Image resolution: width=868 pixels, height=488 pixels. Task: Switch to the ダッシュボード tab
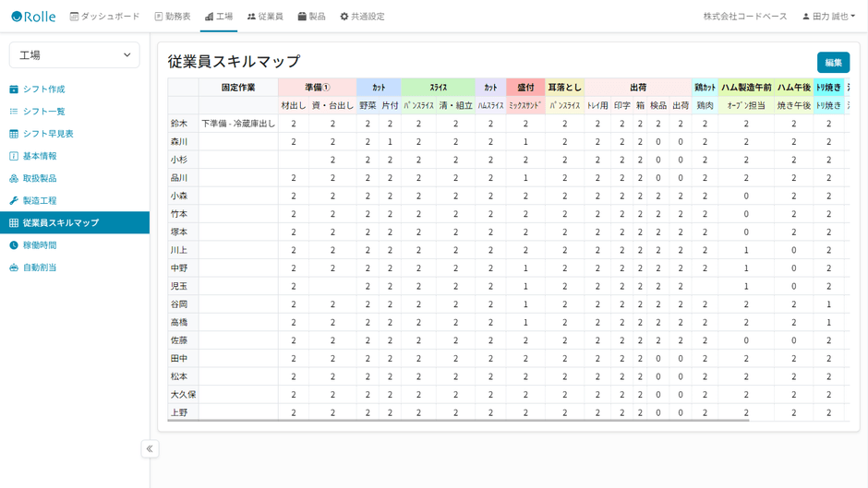(x=105, y=17)
